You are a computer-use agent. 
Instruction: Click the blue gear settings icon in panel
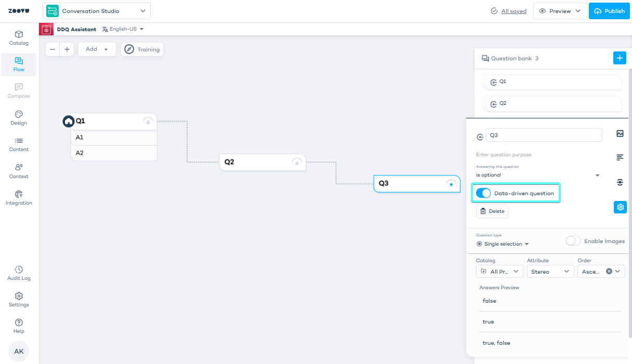620,207
